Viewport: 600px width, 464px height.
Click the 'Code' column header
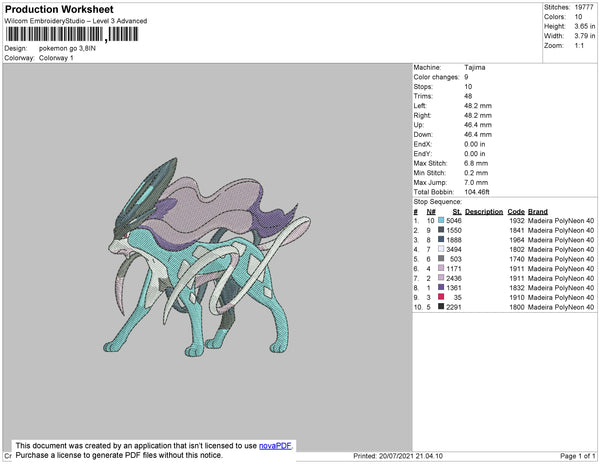(516, 212)
